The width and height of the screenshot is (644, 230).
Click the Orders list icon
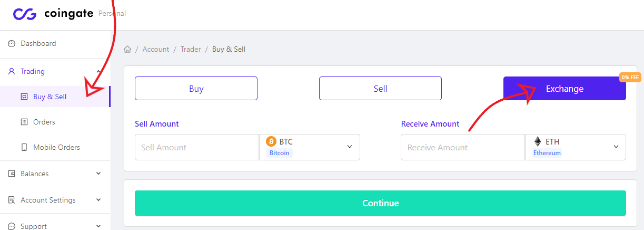tap(24, 122)
